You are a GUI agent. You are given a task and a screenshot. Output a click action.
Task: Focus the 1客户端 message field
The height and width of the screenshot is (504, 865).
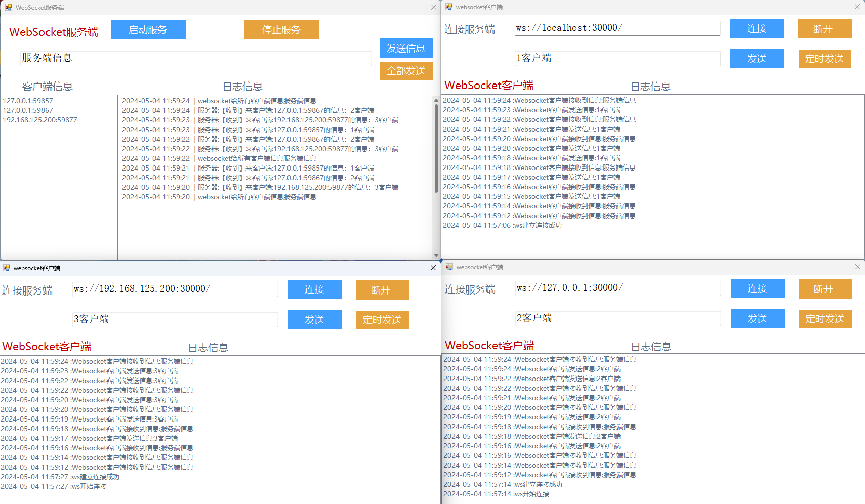point(617,58)
